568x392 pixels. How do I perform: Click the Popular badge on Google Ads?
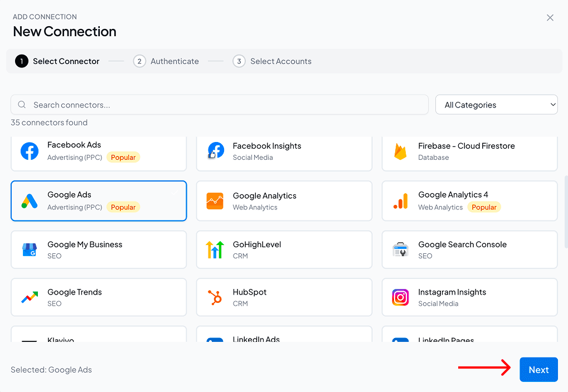coord(123,207)
